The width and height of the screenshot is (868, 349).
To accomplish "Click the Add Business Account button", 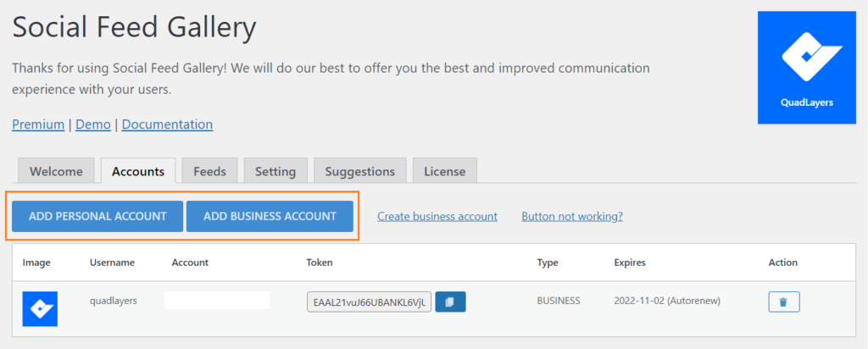I will point(270,216).
